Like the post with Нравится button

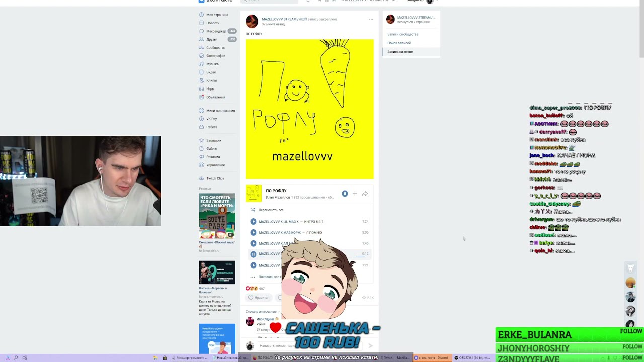pyautogui.click(x=259, y=298)
